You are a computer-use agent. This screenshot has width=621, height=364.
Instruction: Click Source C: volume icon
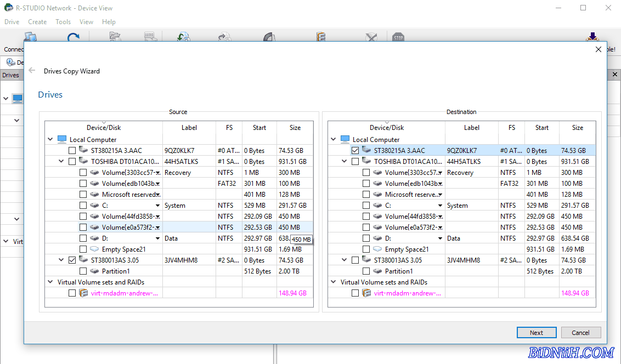click(94, 206)
